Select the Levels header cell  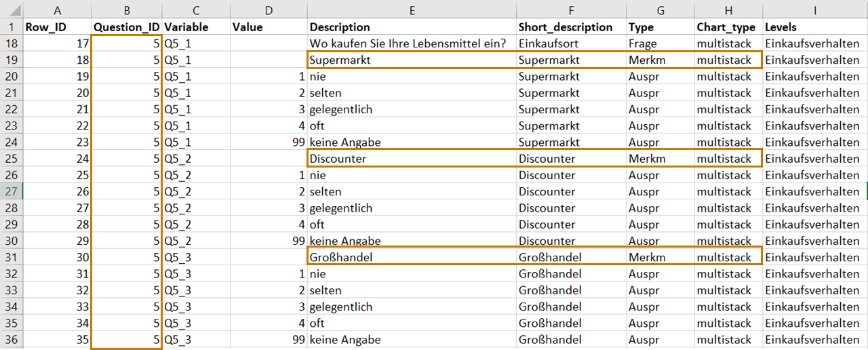pyautogui.click(x=815, y=27)
